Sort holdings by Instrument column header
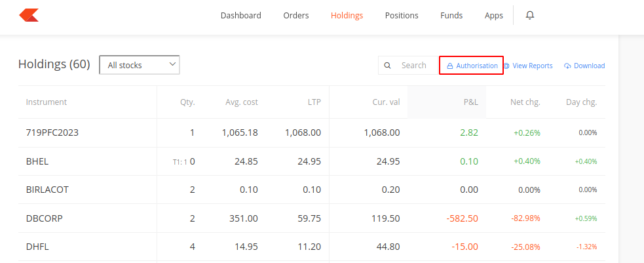644x263 pixels. point(47,102)
